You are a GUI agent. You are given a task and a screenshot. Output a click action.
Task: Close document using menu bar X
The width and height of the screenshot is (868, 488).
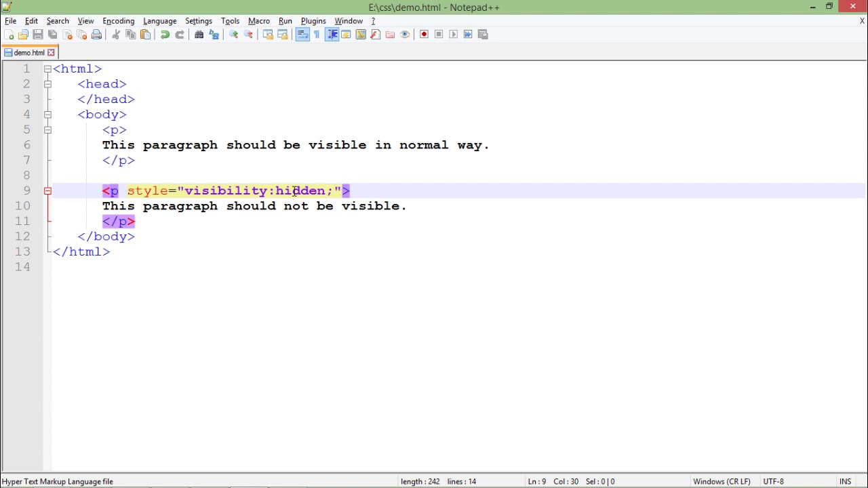862,21
